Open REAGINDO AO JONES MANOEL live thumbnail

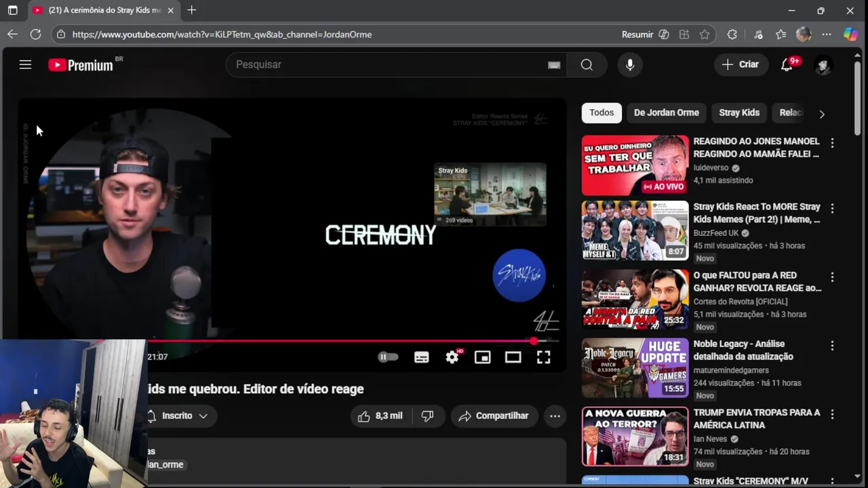[635, 165]
